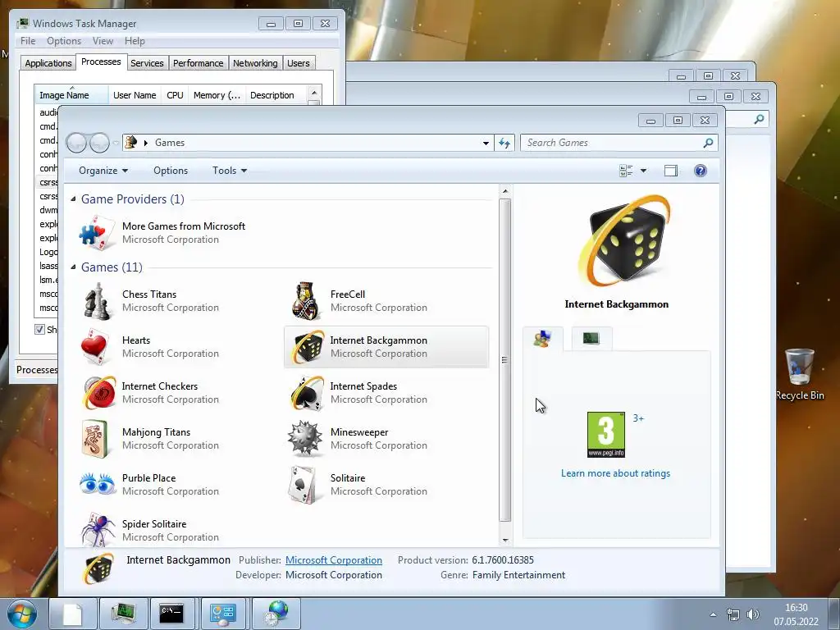Switch to the Users tab
The image size is (840, 630).
point(299,63)
